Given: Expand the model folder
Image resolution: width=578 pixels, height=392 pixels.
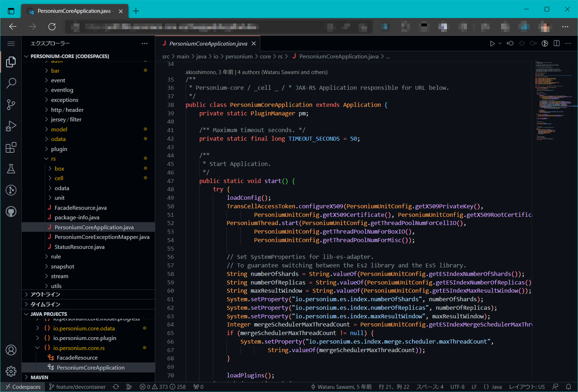Looking at the screenshot, I should click(x=89, y=130).
